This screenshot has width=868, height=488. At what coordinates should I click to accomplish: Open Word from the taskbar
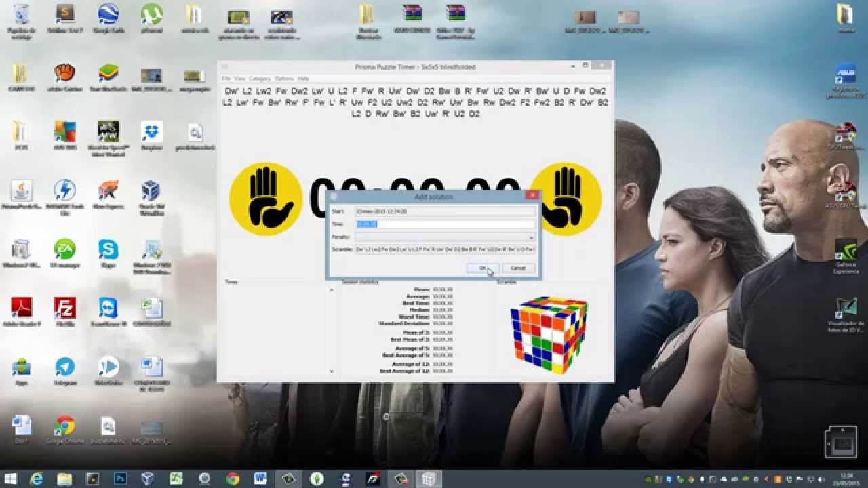point(260,479)
